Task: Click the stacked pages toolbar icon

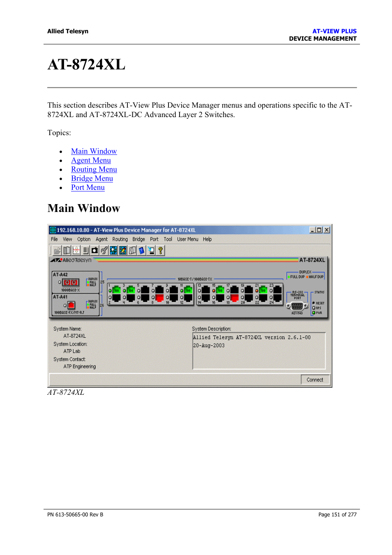Action: click(132, 250)
